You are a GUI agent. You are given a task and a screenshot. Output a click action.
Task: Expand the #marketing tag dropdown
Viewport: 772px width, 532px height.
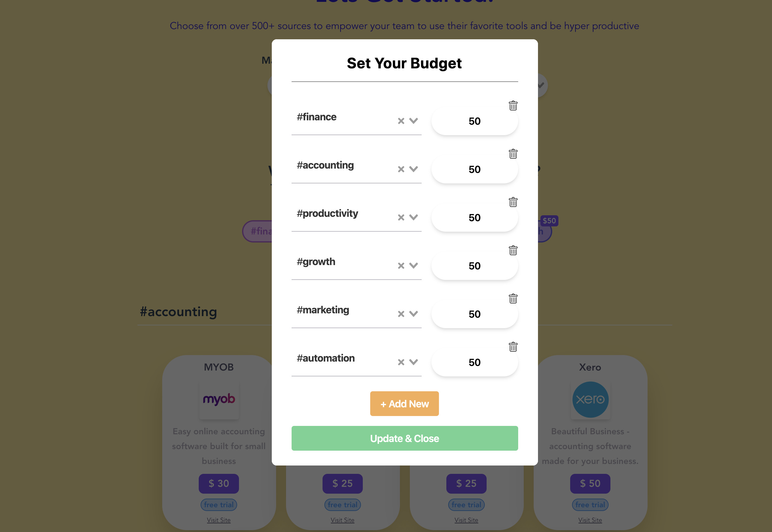[413, 314]
